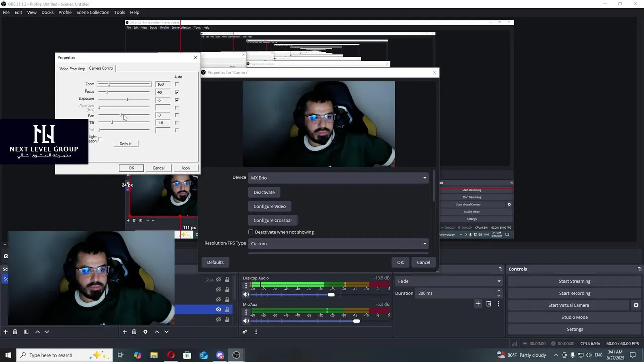Uncheck Auto checkbox for Exposure
Image resolution: width=644 pixels, height=362 pixels.
(177, 100)
